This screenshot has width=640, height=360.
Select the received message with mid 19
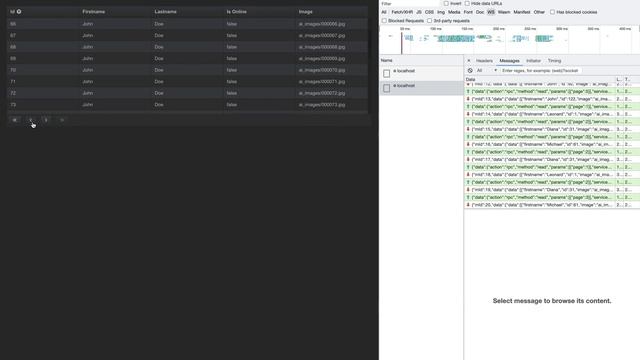[552, 189]
